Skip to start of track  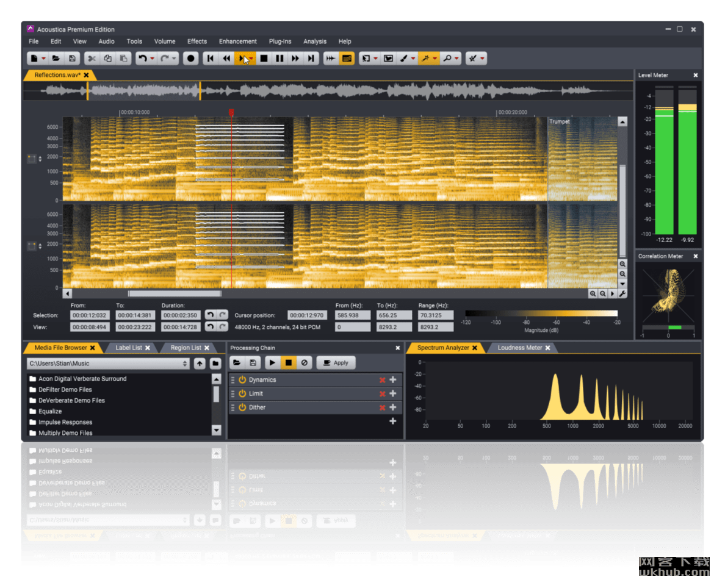point(211,58)
